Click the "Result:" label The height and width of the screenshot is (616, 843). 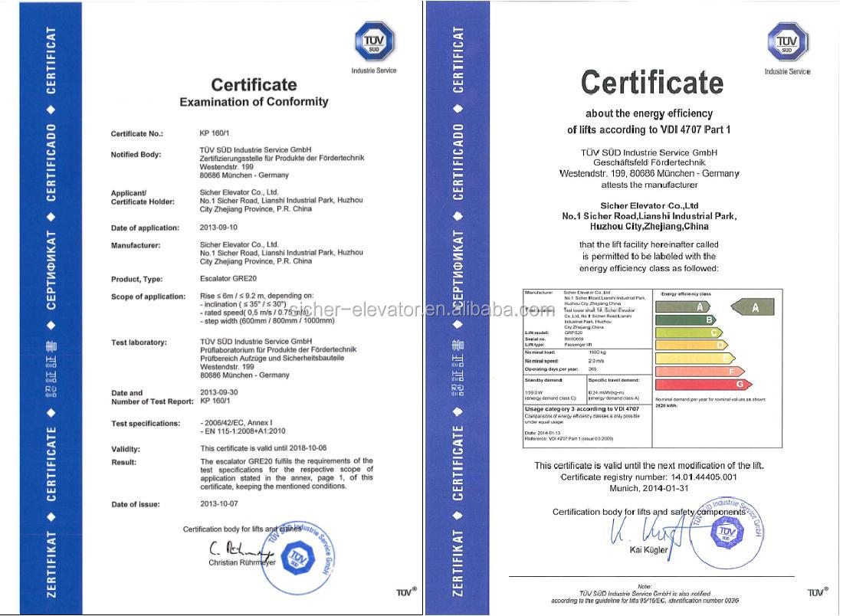click(x=123, y=462)
